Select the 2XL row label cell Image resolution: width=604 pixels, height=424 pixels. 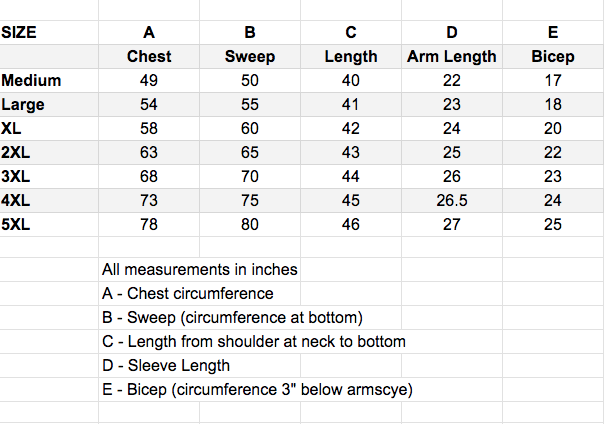[18, 152]
